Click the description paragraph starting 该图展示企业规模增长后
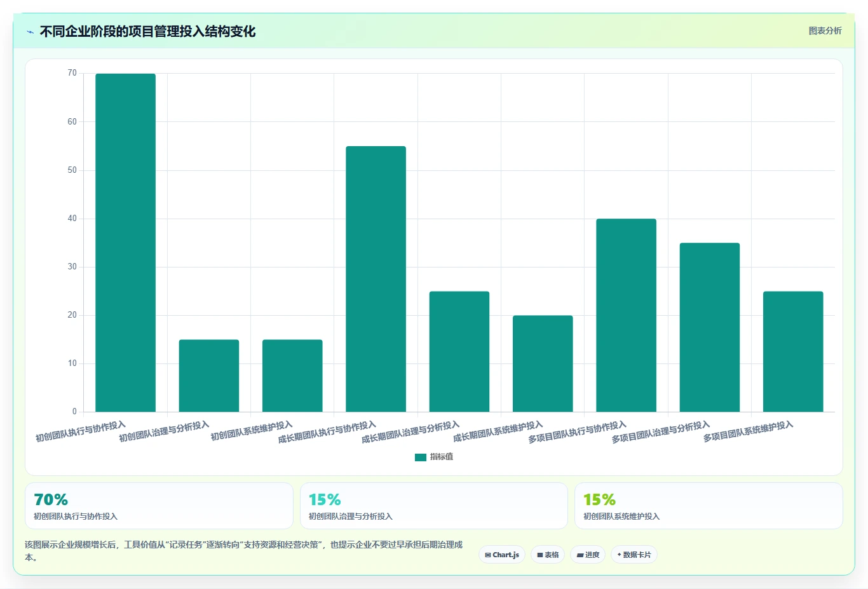The image size is (868, 589). [244, 551]
